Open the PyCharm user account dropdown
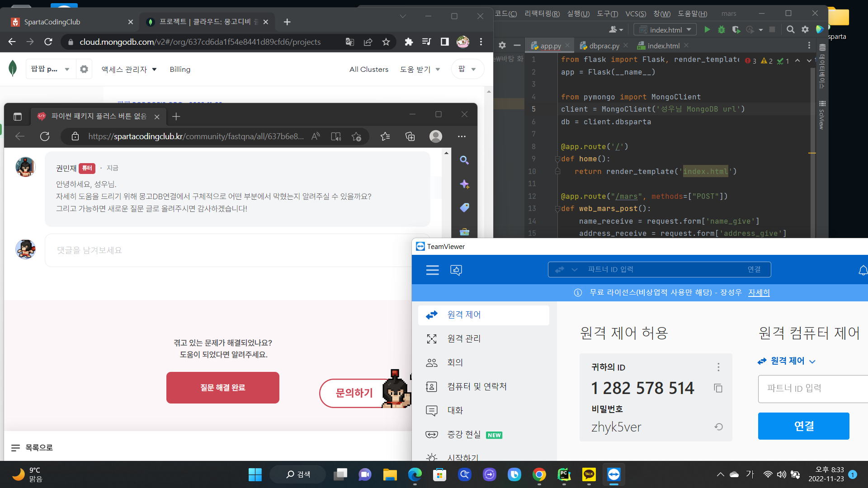This screenshot has width=868, height=488. point(616,30)
